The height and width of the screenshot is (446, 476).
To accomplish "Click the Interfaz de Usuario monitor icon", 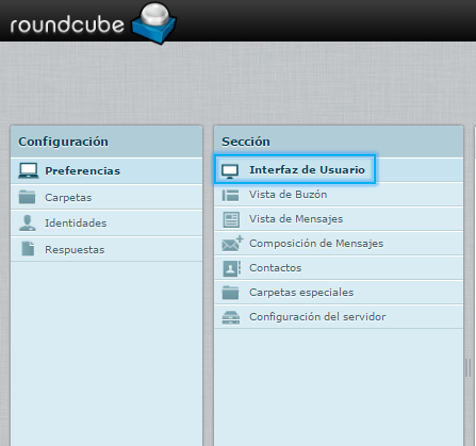I will pos(230,171).
